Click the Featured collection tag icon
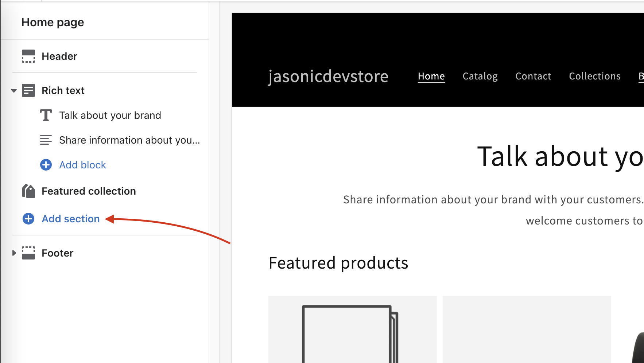This screenshot has width=644, height=363. (x=28, y=191)
